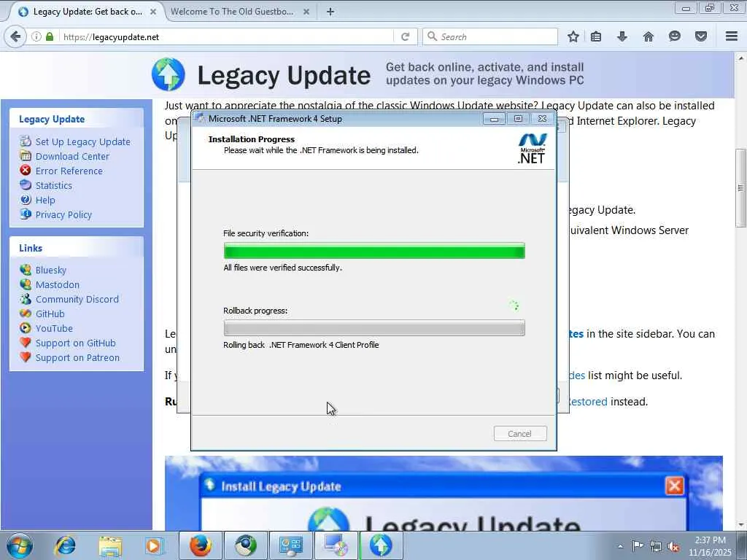Viewport: 747px width, 560px height.
Task: Click the green padlock security icon
Action: coord(50,36)
